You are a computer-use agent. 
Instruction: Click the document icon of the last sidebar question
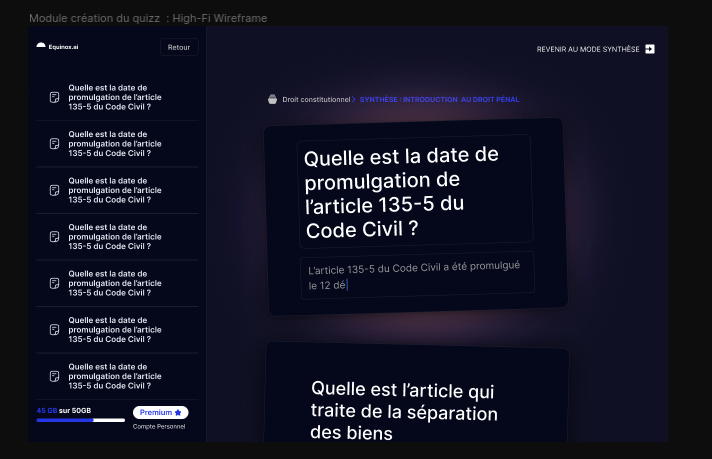(54, 376)
